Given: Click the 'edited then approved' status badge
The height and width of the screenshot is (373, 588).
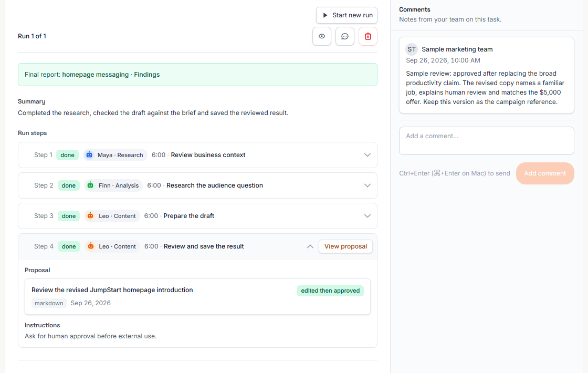Looking at the screenshot, I should click(x=330, y=291).
